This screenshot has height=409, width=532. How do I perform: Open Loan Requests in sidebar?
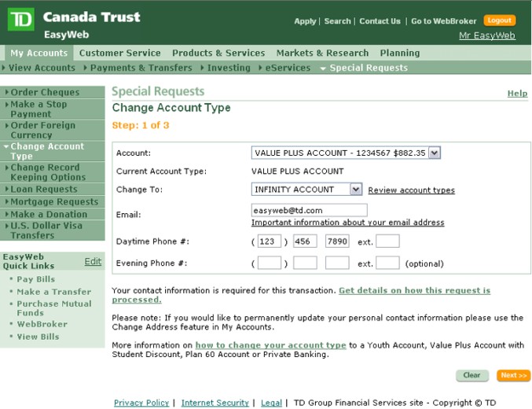[52, 190]
